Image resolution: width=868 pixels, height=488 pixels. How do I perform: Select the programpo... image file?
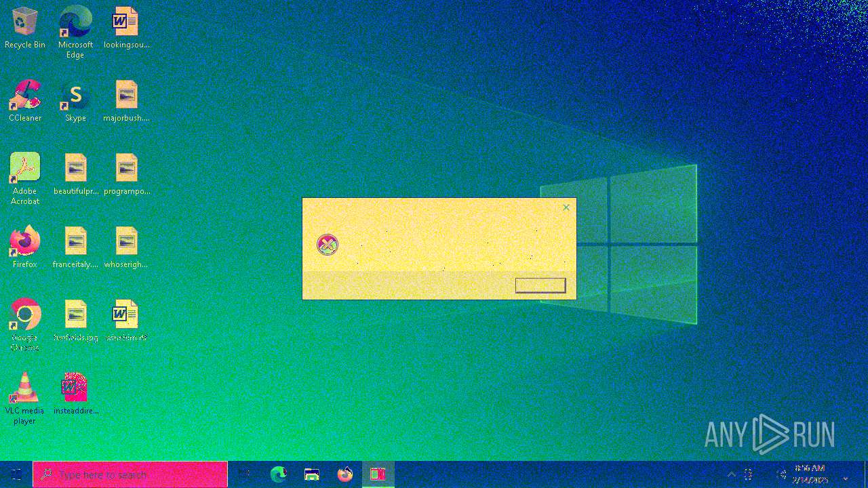pos(126,175)
